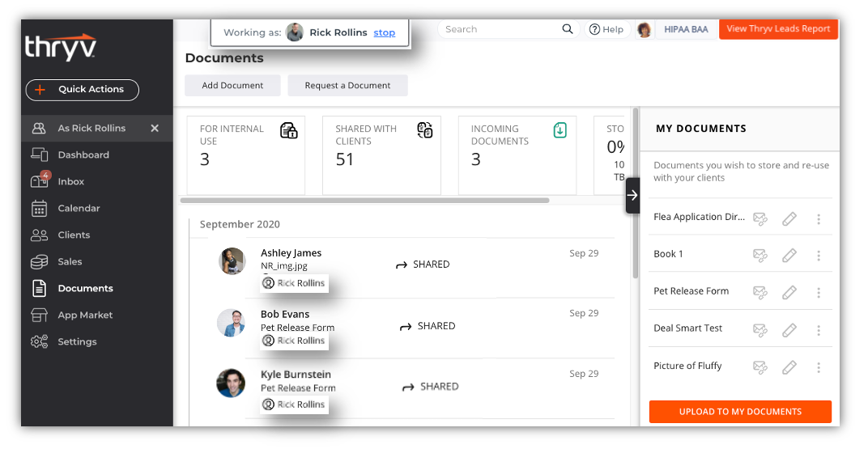Click the Dashboard monitor icon

click(40, 155)
